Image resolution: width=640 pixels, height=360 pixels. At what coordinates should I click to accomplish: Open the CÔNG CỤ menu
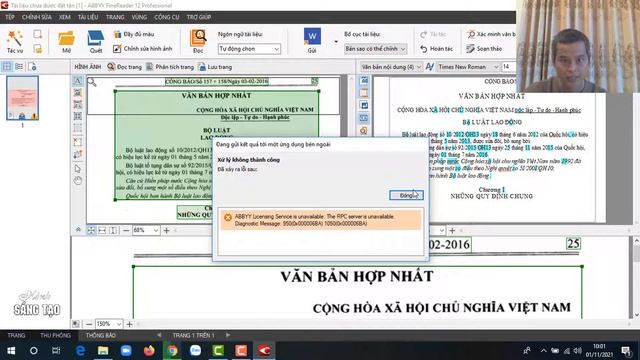click(x=167, y=17)
